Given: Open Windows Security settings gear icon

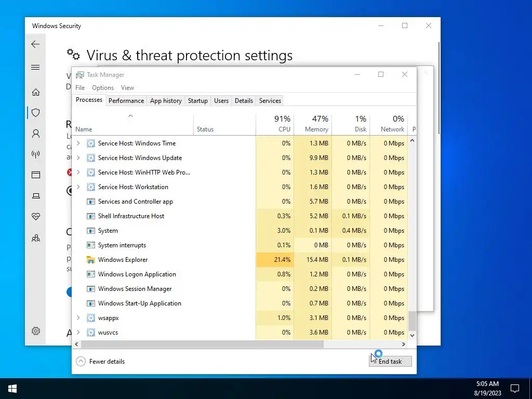Looking at the screenshot, I should [36, 331].
